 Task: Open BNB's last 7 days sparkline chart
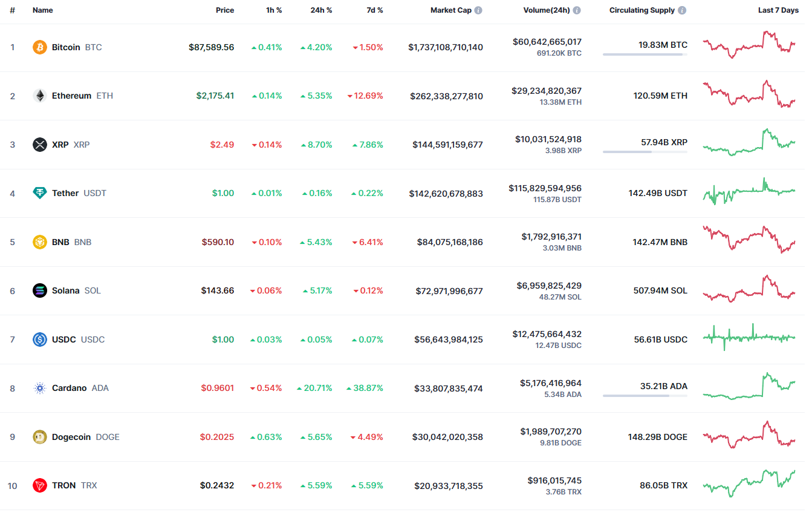coord(749,240)
